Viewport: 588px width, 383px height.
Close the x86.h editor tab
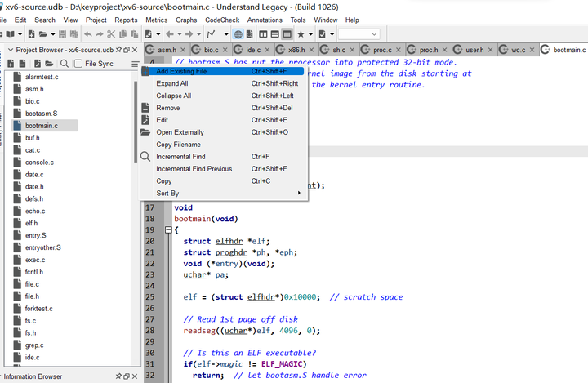[x=313, y=51]
